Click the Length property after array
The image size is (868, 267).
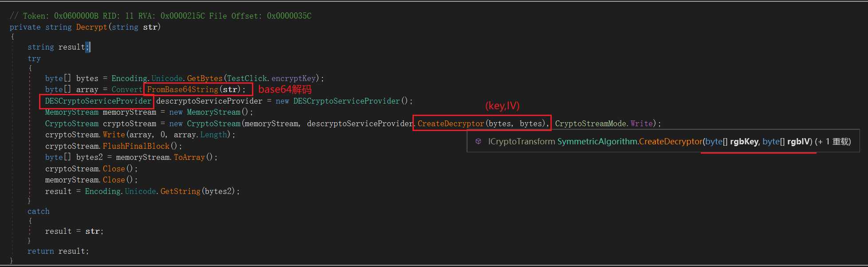(213, 135)
